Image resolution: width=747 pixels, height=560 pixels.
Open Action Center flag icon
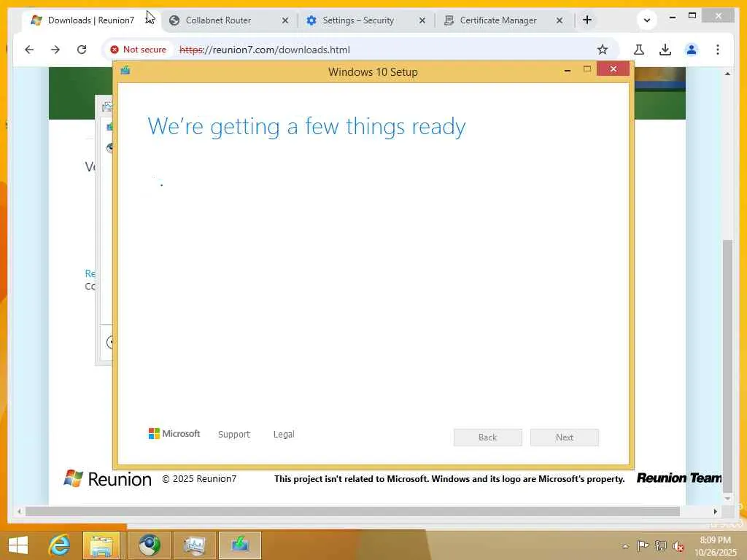[x=643, y=545]
